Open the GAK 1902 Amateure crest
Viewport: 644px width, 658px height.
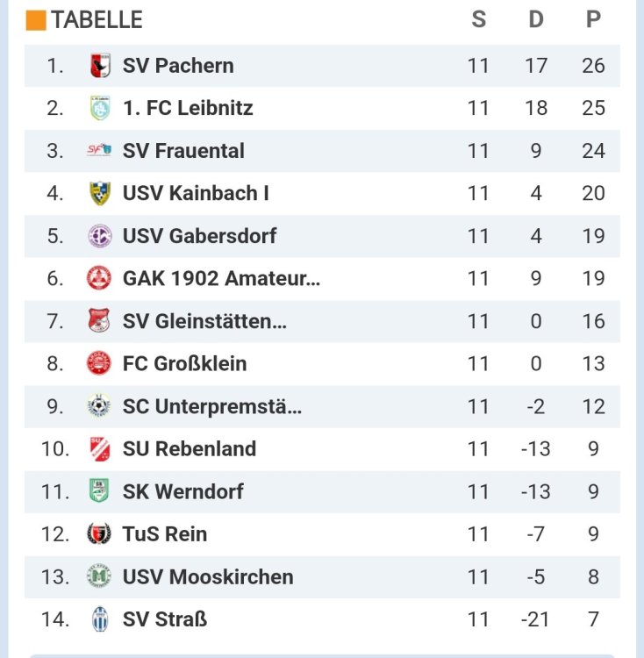[100, 278]
